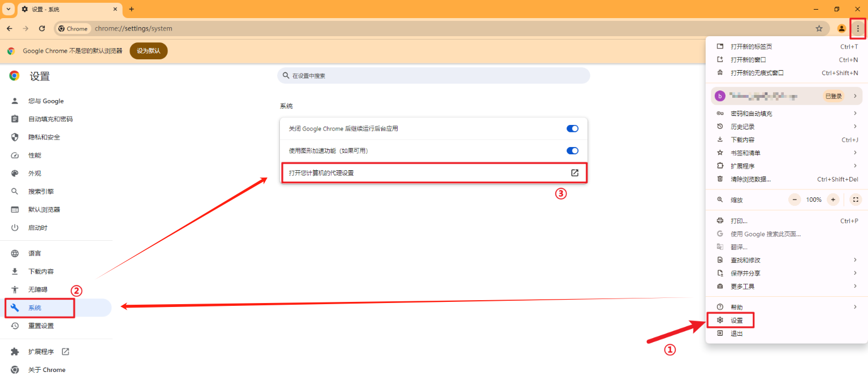Open 关于 Chrome page

pyautogui.click(x=57, y=370)
